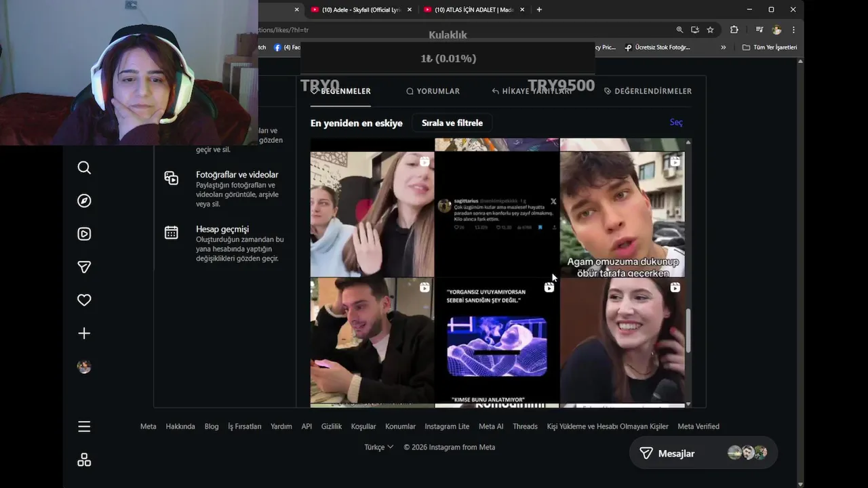Click the Fotoğraflar ve videolar icon

coord(172,178)
